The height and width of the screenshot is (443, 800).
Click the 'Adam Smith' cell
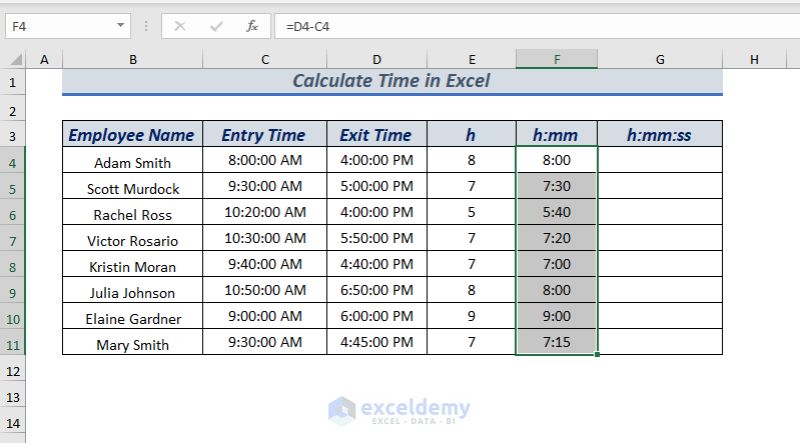133,160
